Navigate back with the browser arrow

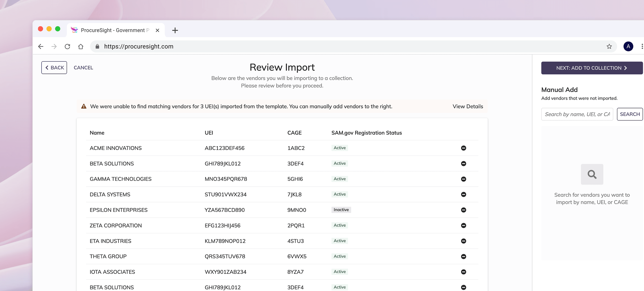pos(41,46)
